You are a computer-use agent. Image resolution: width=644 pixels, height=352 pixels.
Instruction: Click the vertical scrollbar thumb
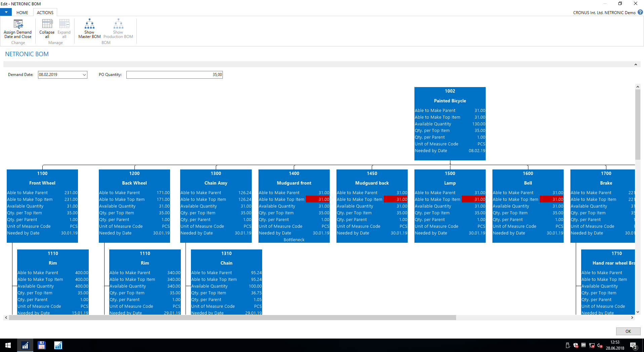point(638,124)
